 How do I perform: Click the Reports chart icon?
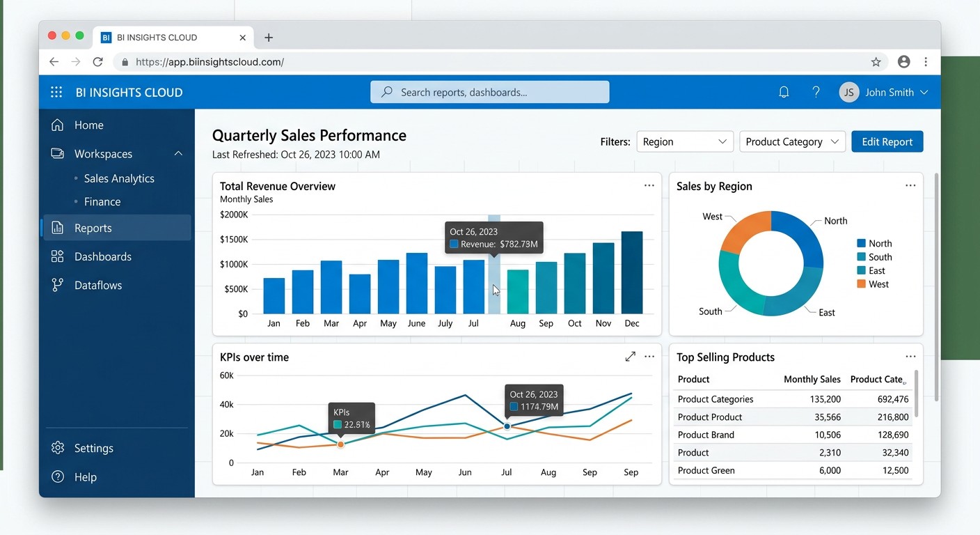tap(58, 228)
